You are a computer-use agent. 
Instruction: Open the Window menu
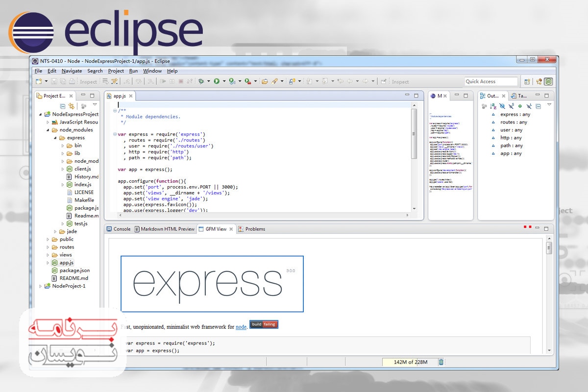[x=152, y=71]
